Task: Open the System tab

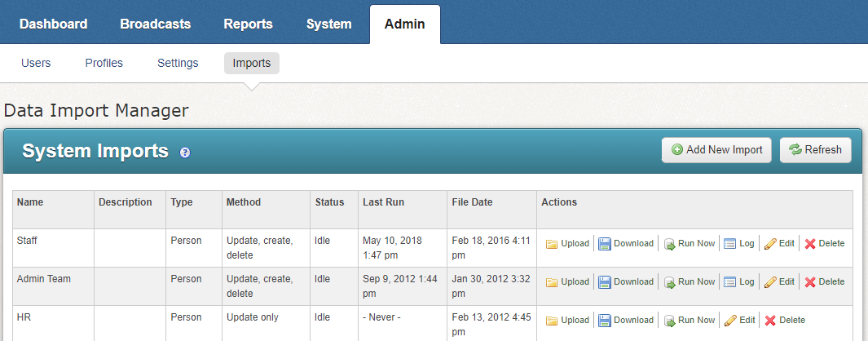Action: click(x=329, y=24)
